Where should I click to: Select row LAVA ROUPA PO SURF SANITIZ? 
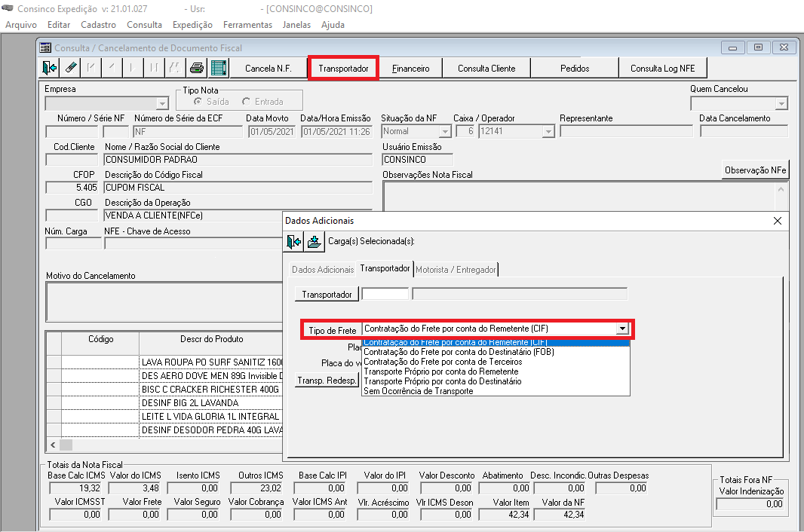click(212, 362)
